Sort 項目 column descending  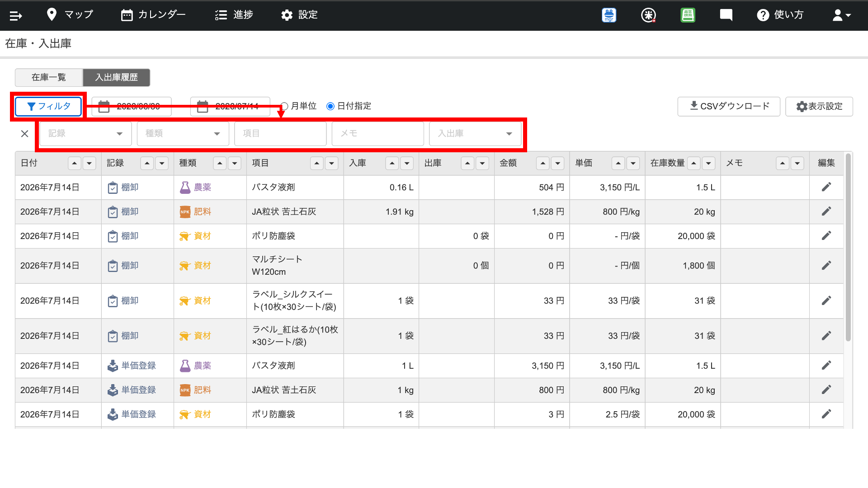(332, 163)
